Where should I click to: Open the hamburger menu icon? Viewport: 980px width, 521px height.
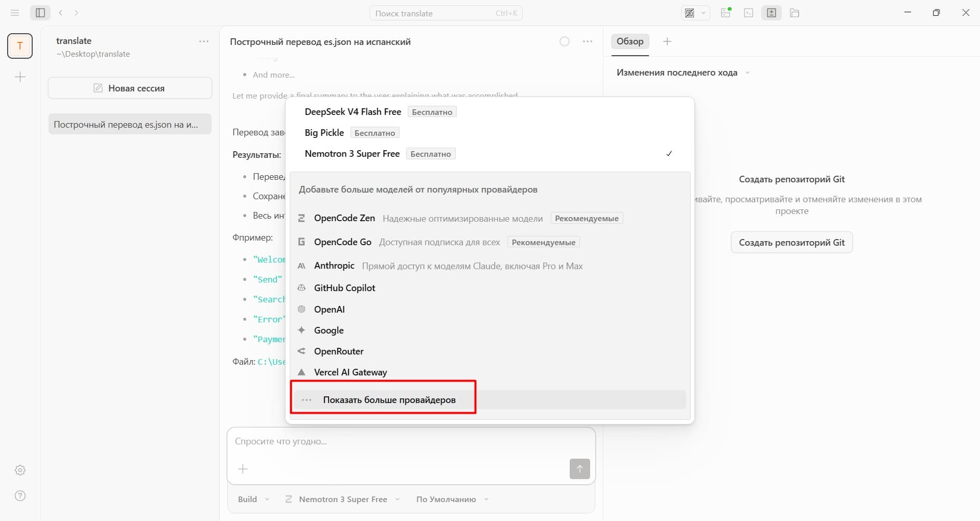15,13
